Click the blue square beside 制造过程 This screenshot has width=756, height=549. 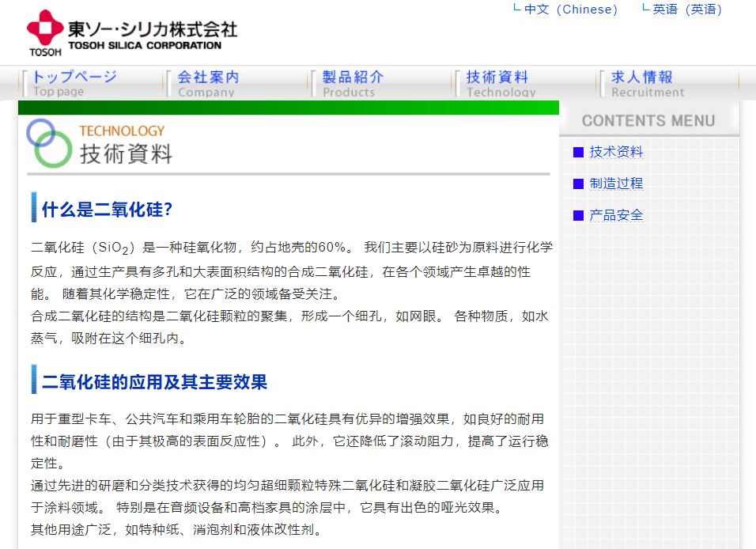click(x=578, y=184)
